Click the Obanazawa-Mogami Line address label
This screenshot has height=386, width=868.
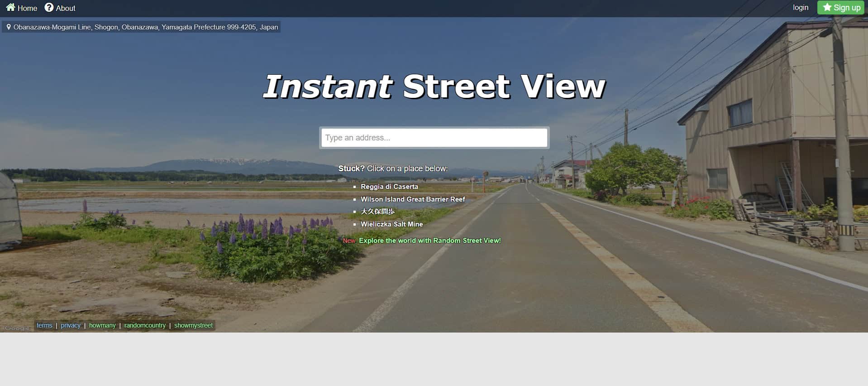(146, 27)
